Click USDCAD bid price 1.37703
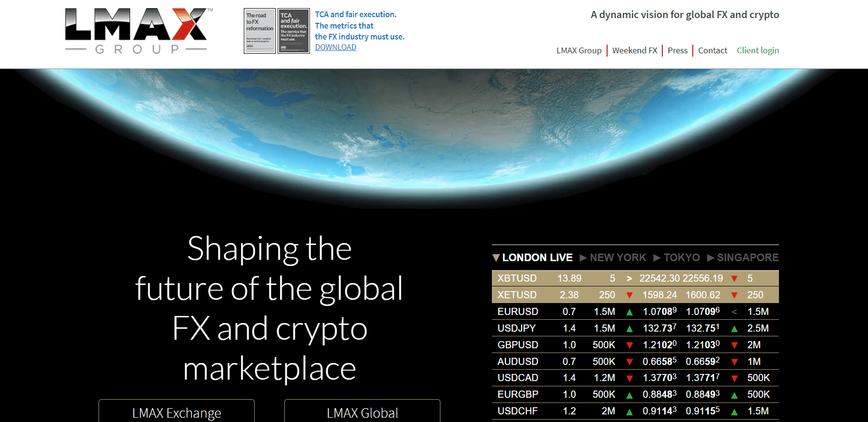The height and width of the screenshot is (422, 868). click(x=660, y=378)
